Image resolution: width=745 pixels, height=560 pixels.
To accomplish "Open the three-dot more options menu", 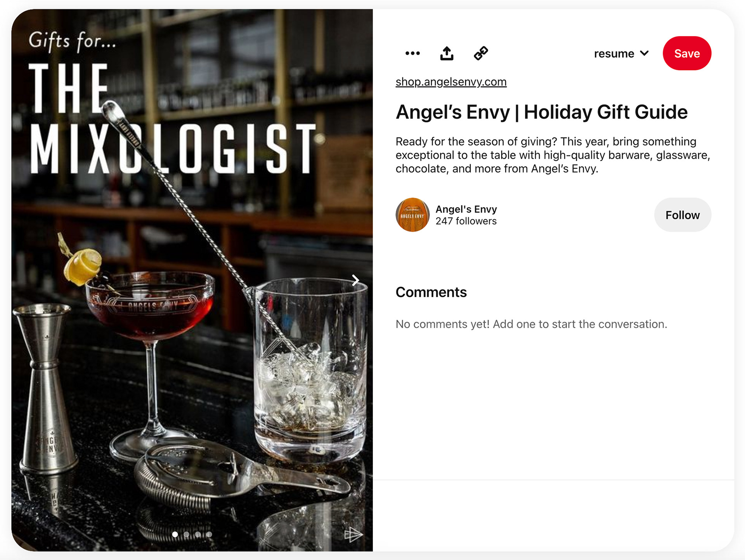I will tap(412, 53).
